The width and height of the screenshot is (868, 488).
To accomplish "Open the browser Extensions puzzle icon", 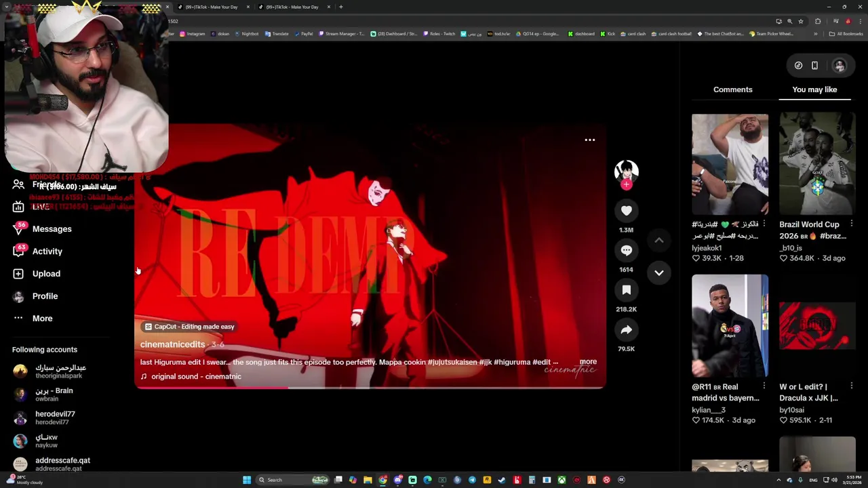I will point(818,21).
